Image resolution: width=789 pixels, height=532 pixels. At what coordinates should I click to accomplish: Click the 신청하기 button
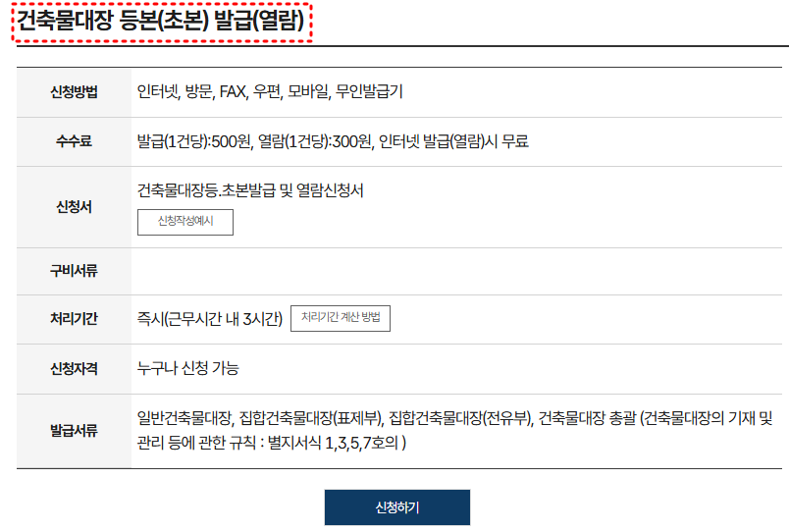tap(397, 507)
